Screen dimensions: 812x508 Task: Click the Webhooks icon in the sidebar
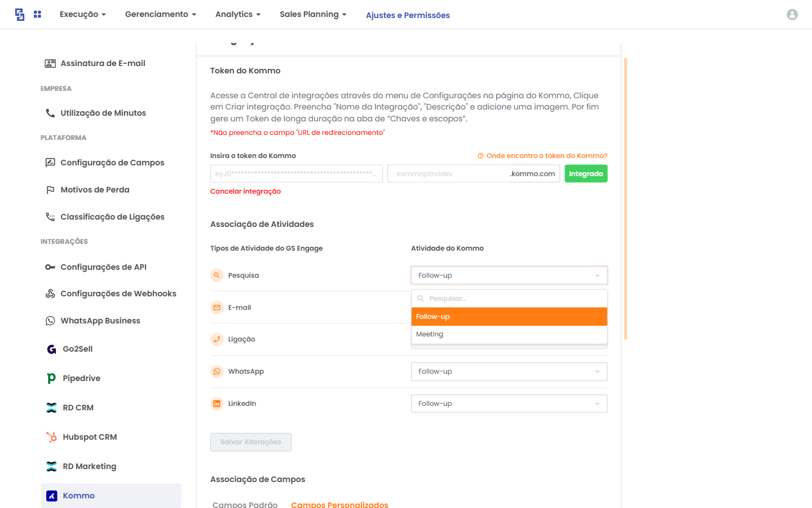point(50,294)
